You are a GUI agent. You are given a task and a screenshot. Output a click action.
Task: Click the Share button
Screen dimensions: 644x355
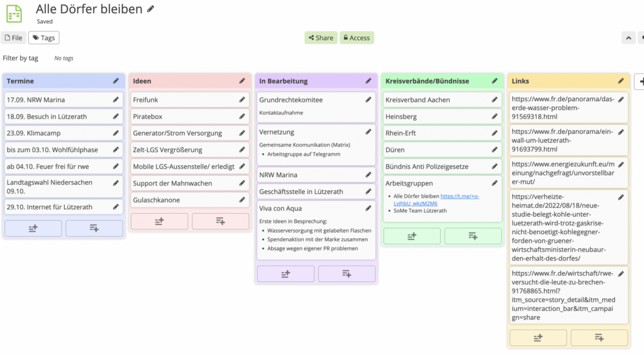tap(321, 38)
